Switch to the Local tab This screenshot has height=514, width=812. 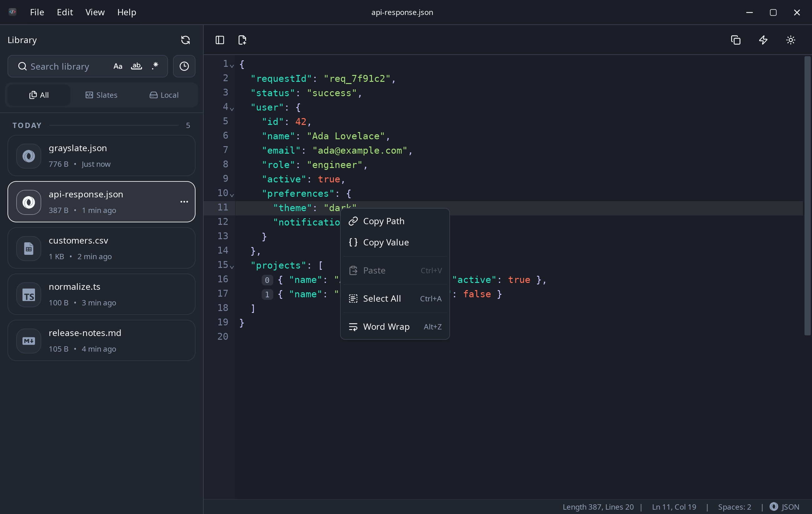tap(164, 95)
